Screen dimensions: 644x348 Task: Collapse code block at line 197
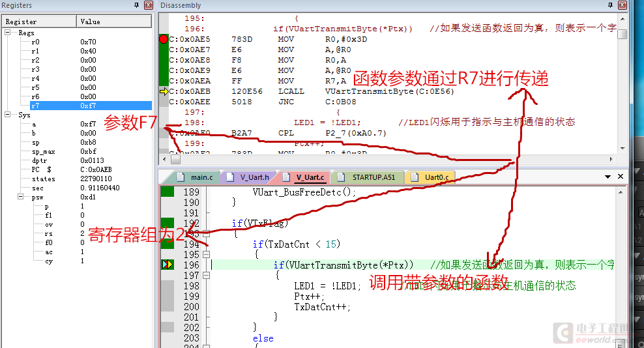point(207,275)
